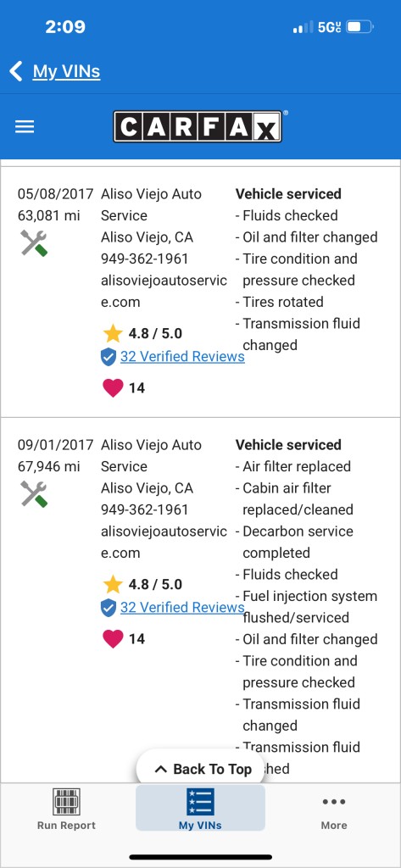Tap the verified shield icon in first record
This screenshot has width=401, height=868.
(108, 357)
